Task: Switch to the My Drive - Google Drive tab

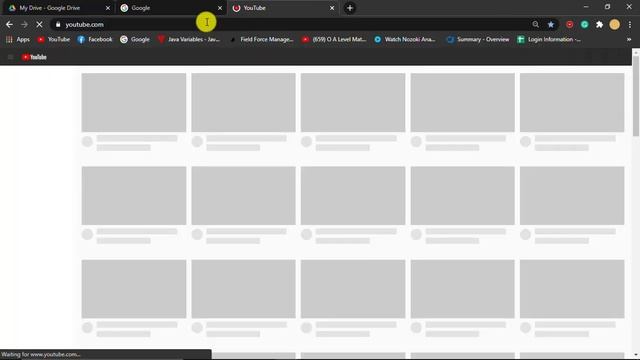Action: (x=60, y=8)
